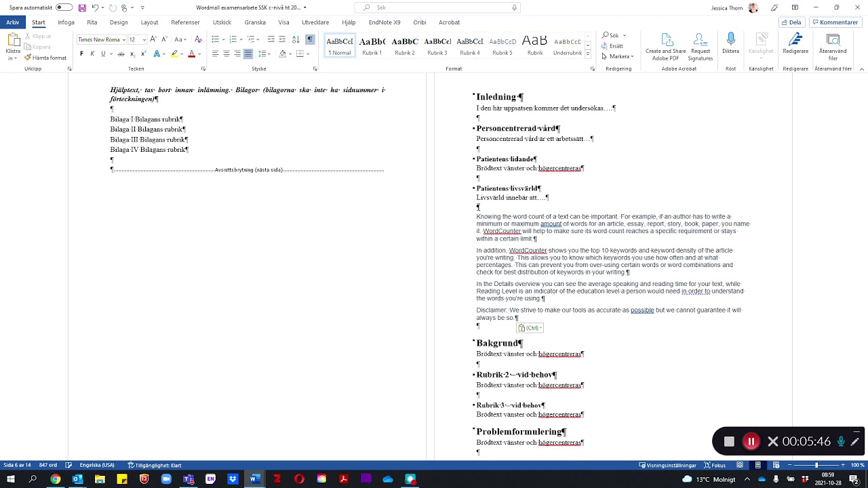Click Request Signatures icon
The width and height of the screenshot is (868, 488).
(701, 47)
